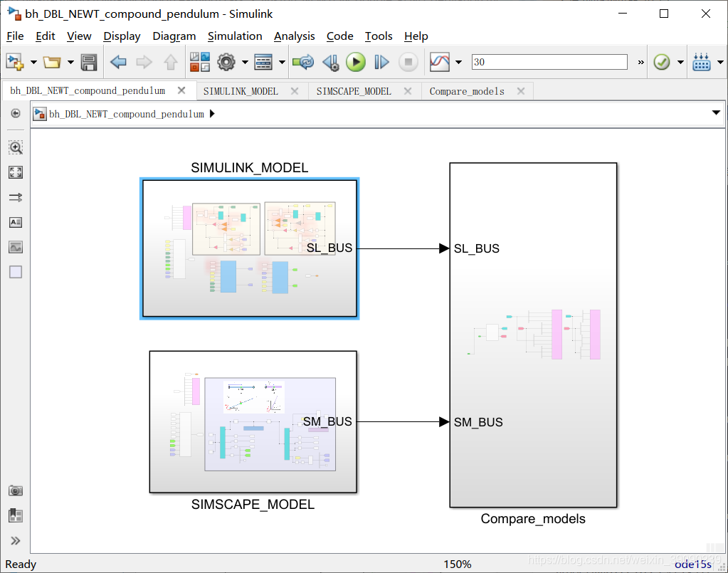Click the Fit to View palette icon
Viewport: 728px width, 573px height.
(16, 172)
